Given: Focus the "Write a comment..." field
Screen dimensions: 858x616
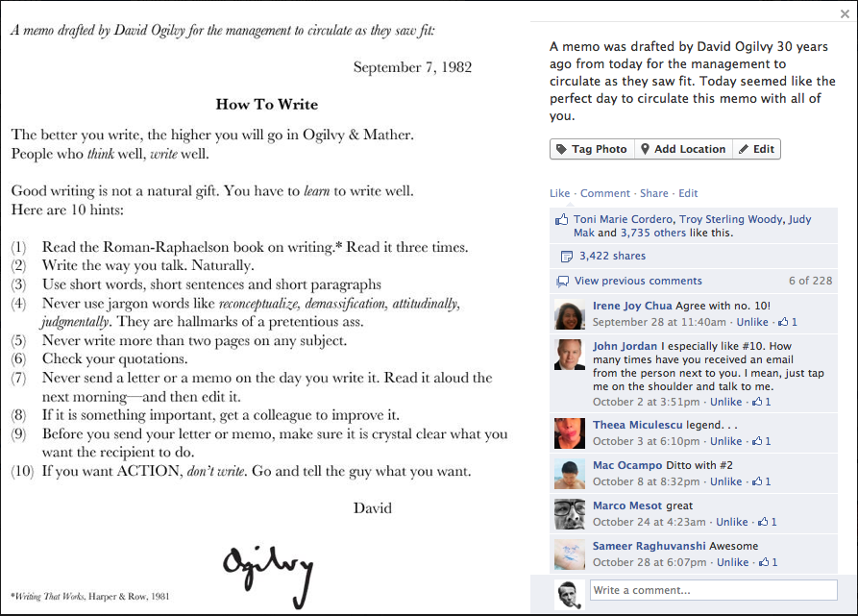Looking at the screenshot, I should click(x=714, y=590).
